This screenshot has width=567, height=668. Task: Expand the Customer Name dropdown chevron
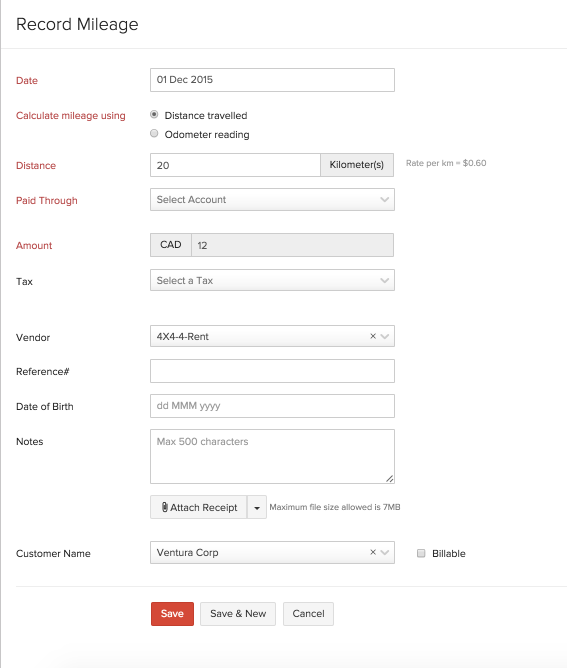385,552
